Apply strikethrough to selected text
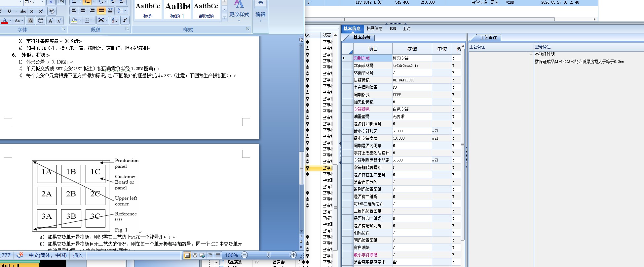 (23, 11)
